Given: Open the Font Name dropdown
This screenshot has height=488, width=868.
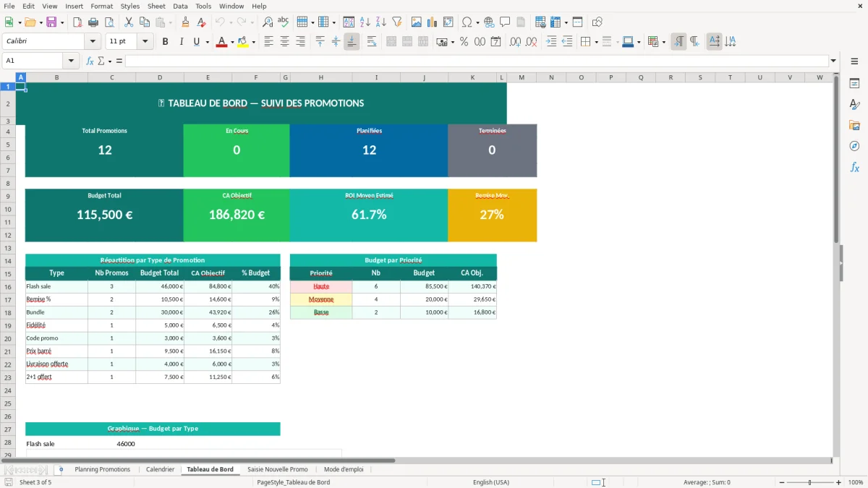Looking at the screenshot, I should coord(93,42).
